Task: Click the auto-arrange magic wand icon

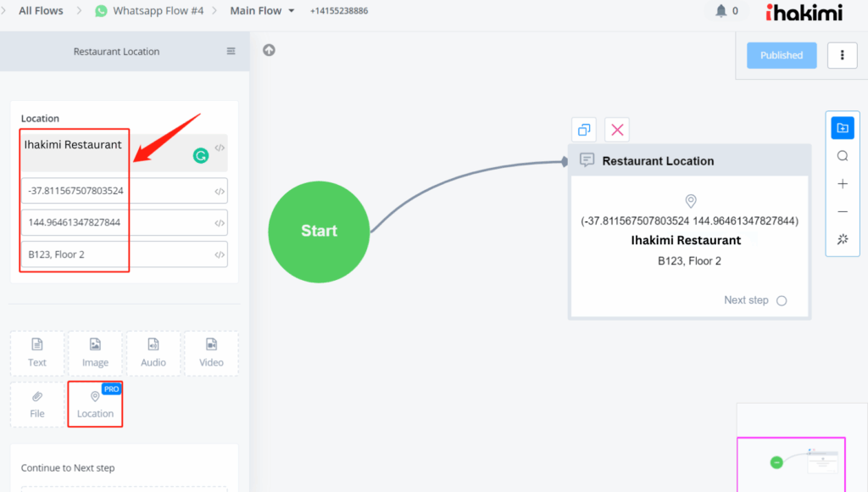Action: (x=843, y=240)
